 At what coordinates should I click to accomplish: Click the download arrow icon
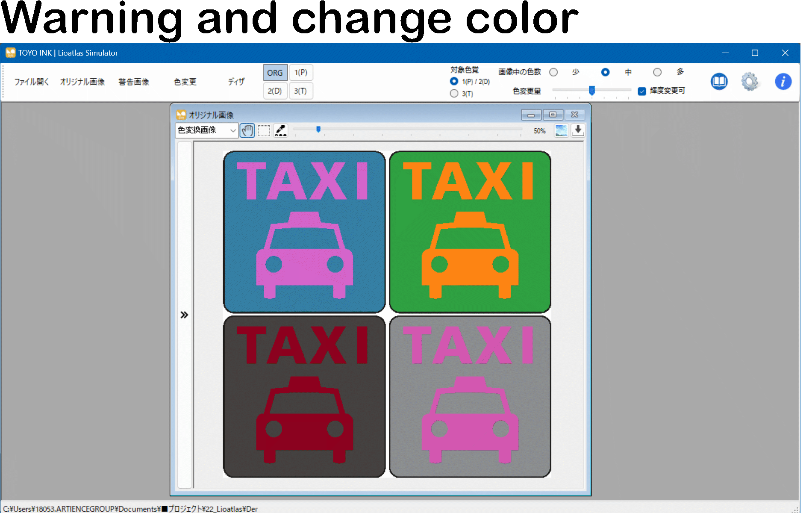[578, 130]
